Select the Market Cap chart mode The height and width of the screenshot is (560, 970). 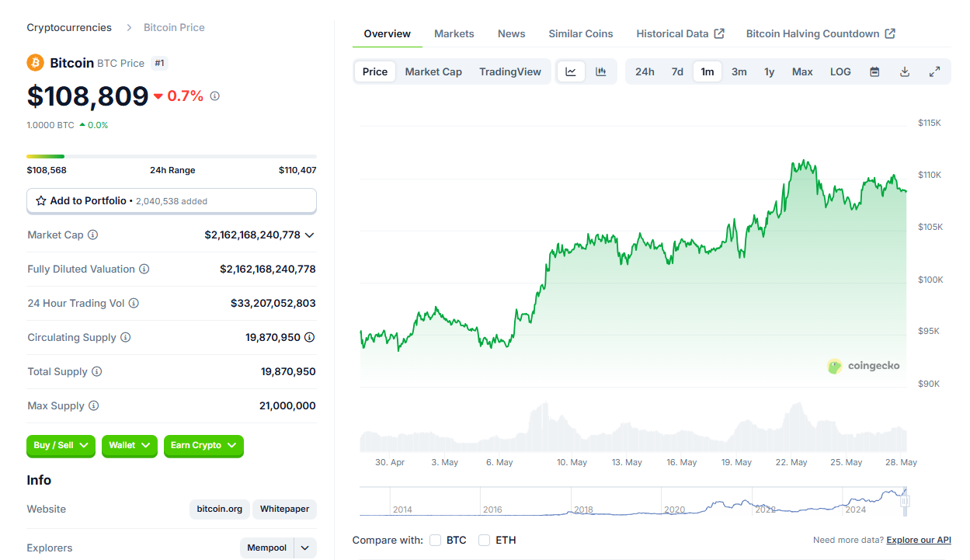[x=433, y=71]
